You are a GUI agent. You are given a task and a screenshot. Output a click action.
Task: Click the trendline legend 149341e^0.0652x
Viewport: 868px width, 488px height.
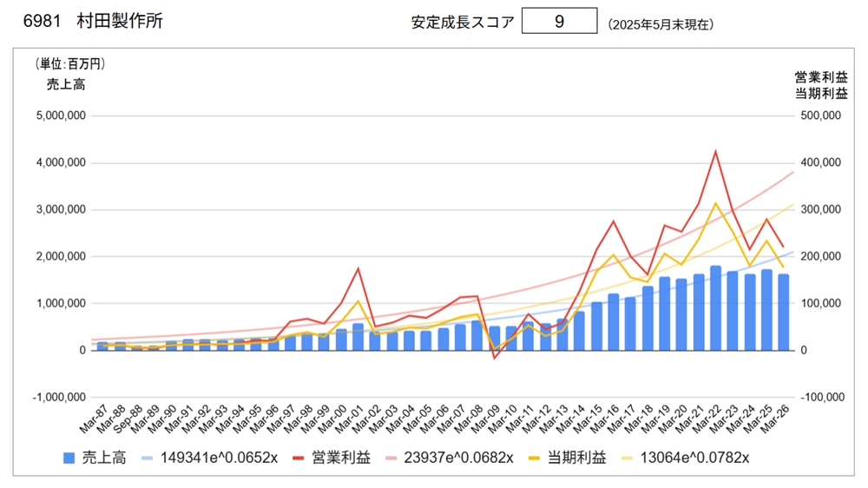tap(219, 458)
